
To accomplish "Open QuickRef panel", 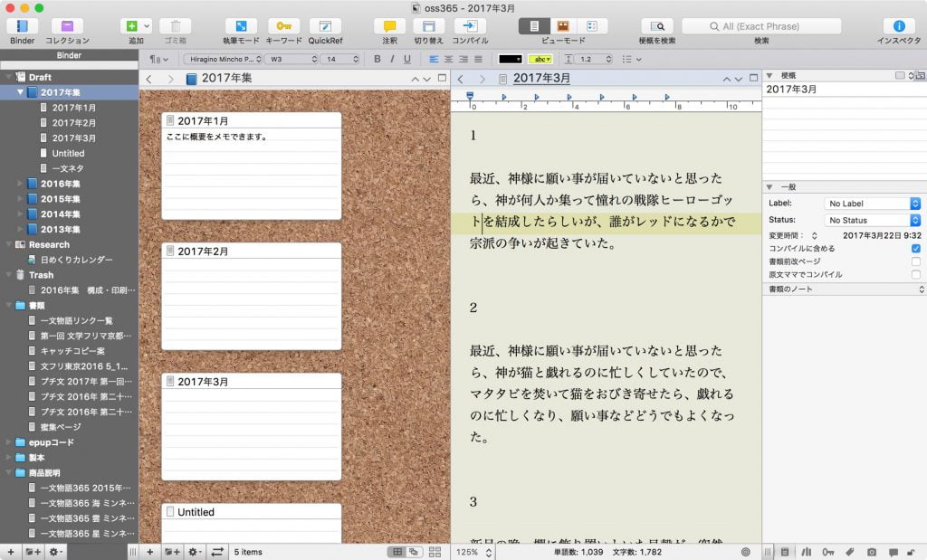I will (x=325, y=26).
